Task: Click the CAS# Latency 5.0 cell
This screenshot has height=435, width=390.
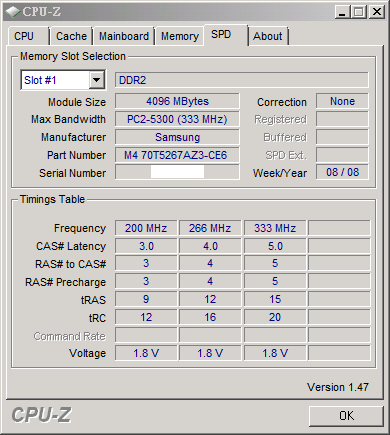Action: point(275,246)
